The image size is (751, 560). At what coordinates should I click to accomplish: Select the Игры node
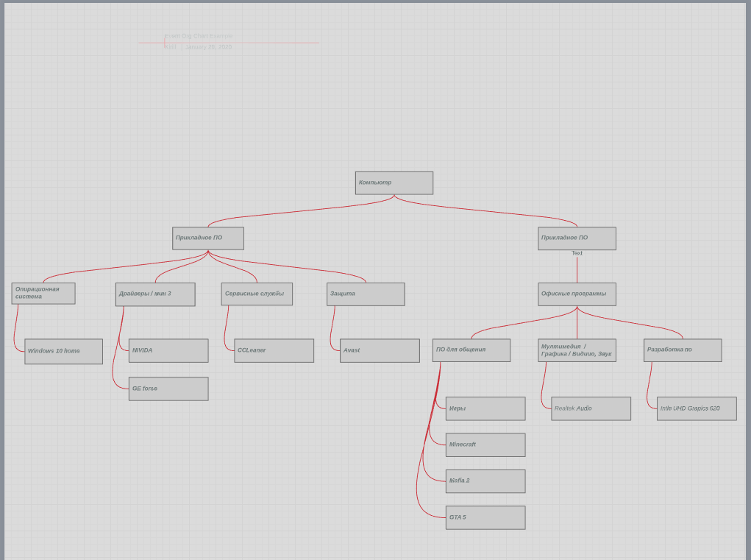point(485,409)
